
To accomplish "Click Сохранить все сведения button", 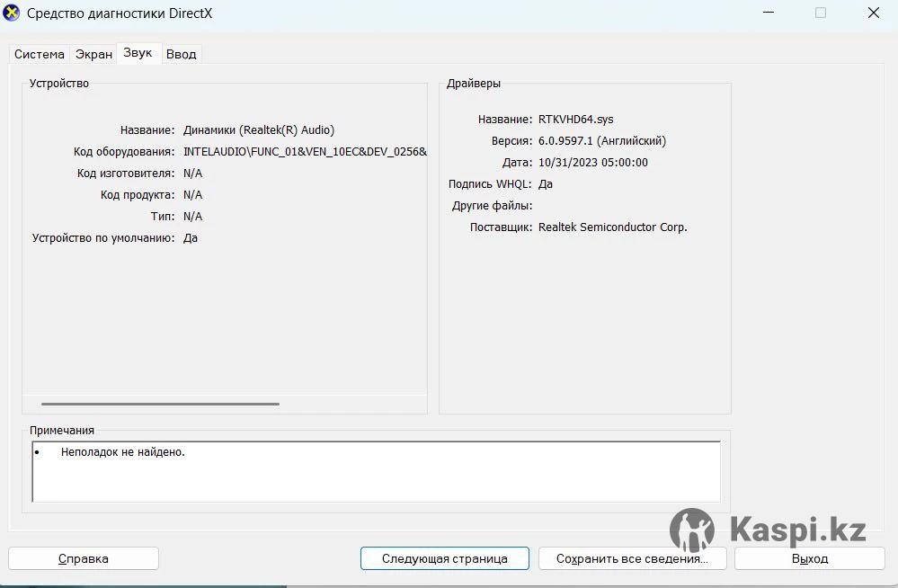I will [632, 558].
